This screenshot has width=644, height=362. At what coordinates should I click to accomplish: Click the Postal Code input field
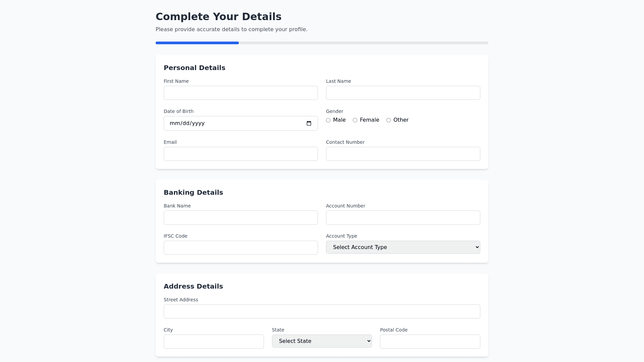coord(430,342)
